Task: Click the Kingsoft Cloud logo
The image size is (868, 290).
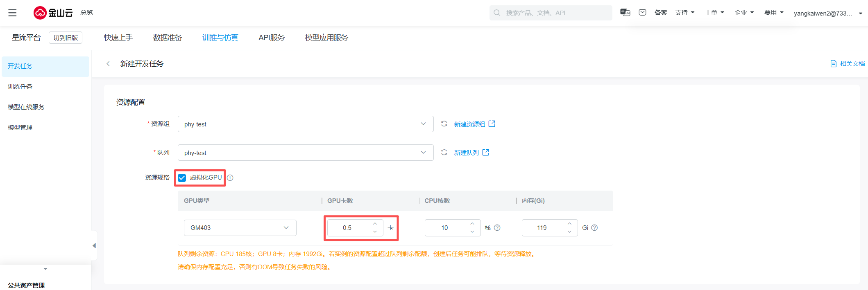Action: (x=53, y=13)
